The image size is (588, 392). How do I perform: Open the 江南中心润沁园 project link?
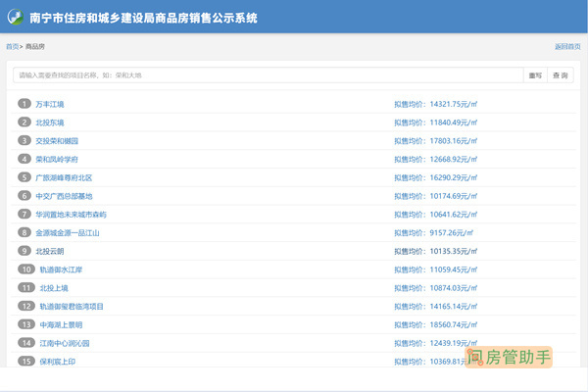[64, 343]
